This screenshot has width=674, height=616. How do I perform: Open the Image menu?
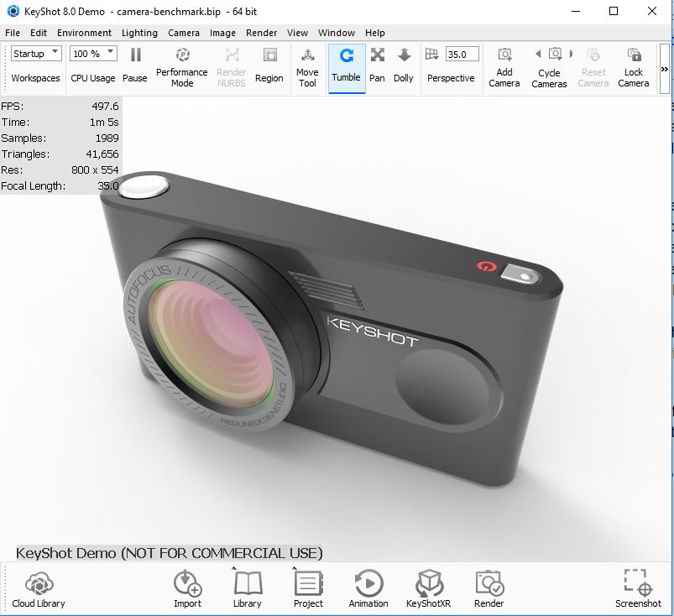tap(222, 33)
